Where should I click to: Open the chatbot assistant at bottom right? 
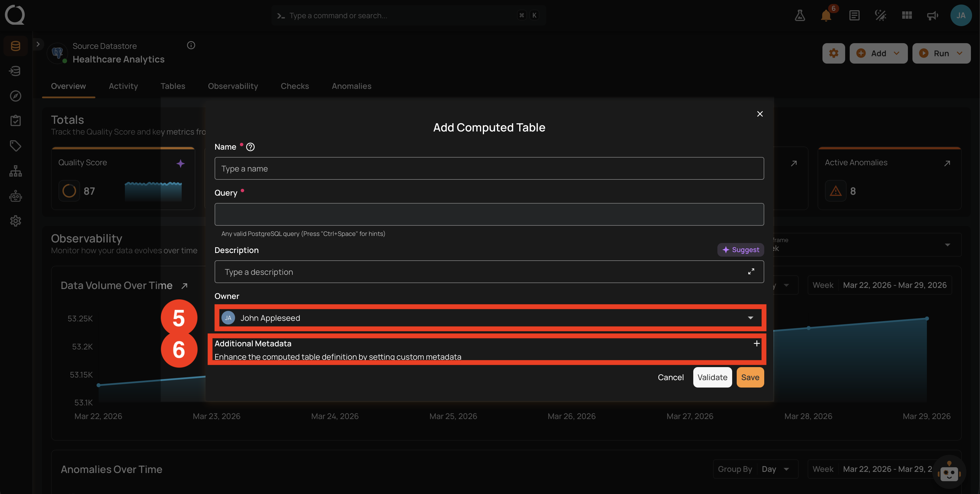click(949, 472)
